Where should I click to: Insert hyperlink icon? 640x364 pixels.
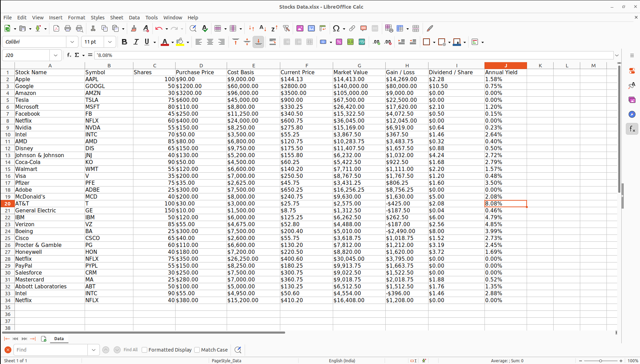(352, 28)
